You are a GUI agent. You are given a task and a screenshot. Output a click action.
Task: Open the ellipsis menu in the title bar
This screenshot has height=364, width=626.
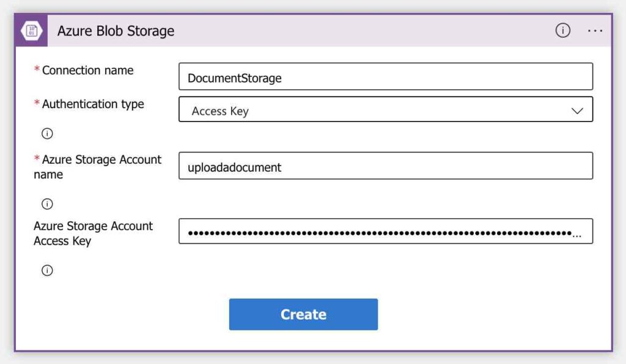pos(594,30)
